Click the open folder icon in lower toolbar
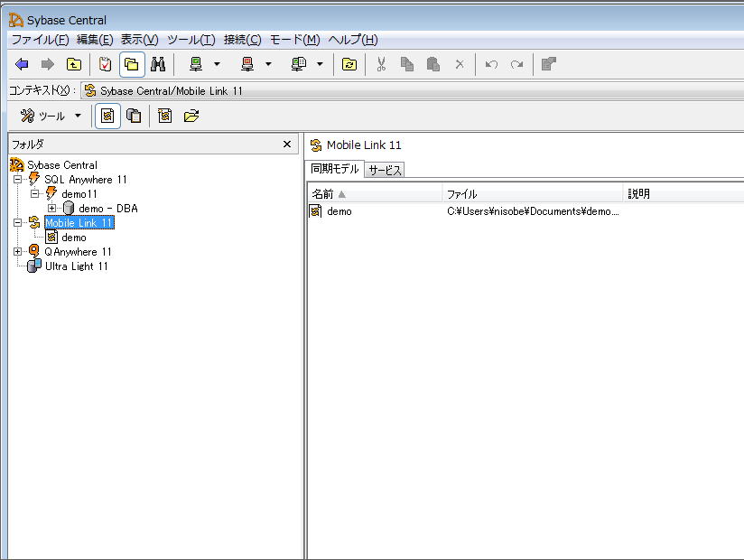The height and width of the screenshot is (560, 744). pos(191,116)
